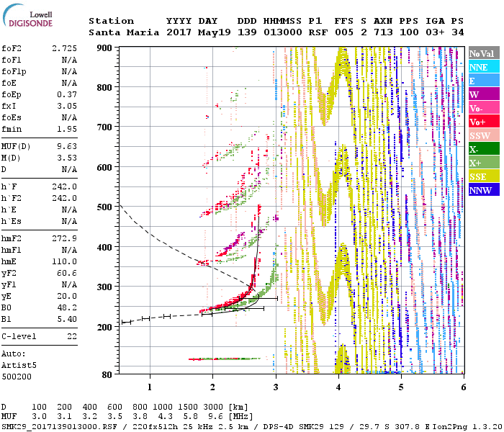Click the Artist5 auto-scaler label
This screenshot has width=504, height=432.
coord(19,366)
